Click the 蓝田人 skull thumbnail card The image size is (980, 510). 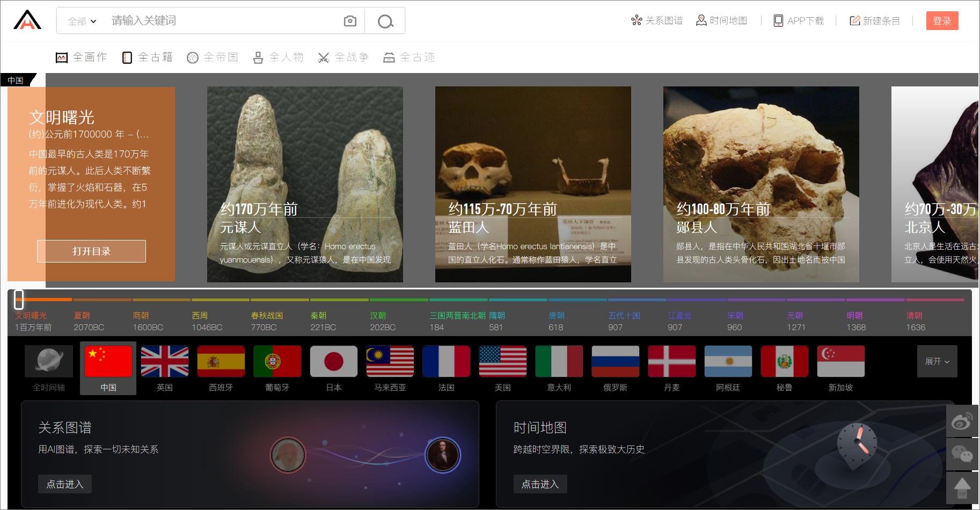click(x=533, y=185)
